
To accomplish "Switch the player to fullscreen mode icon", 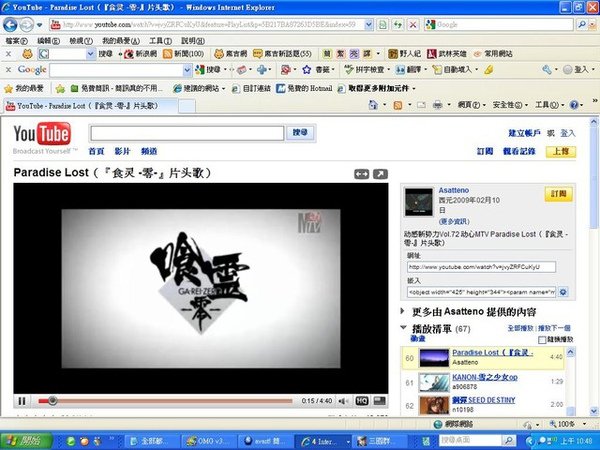I will pyautogui.click(x=380, y=401).
